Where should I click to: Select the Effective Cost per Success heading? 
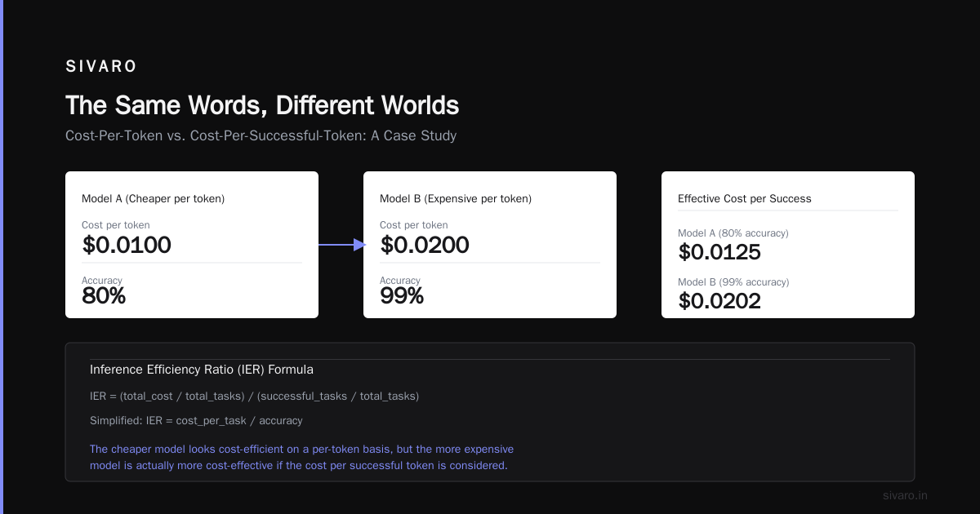pyautogui.click(x=745, y=198)
